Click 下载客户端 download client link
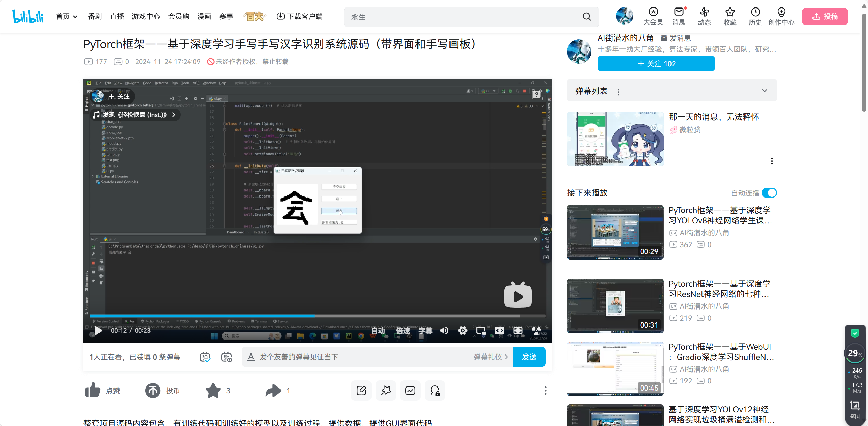Image resolution: width=868 pixels, height=426 pixels. coord(299,16)
